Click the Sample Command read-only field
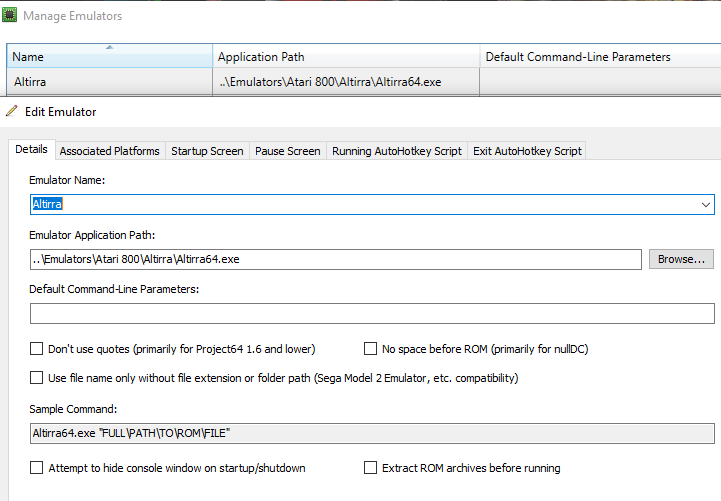 point(372,433)
